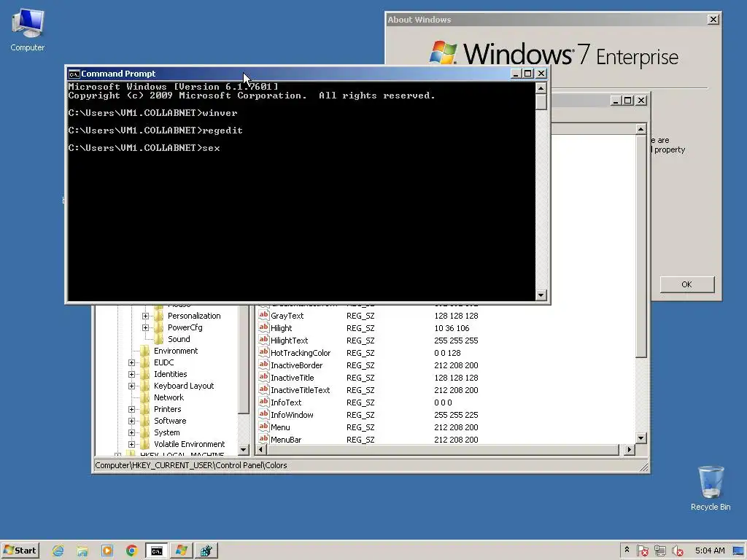Click registry tree scrollbar down arrow
The image size is (747, 560).
click(244, 449)
